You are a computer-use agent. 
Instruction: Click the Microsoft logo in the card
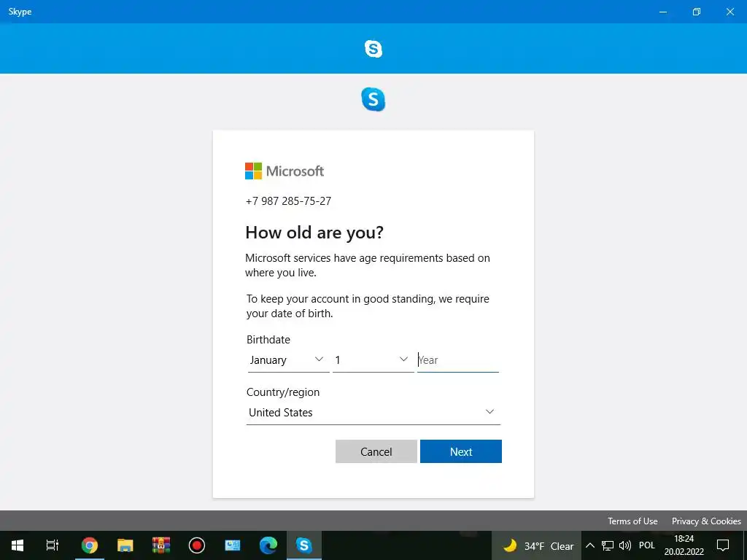click(285, 171)
